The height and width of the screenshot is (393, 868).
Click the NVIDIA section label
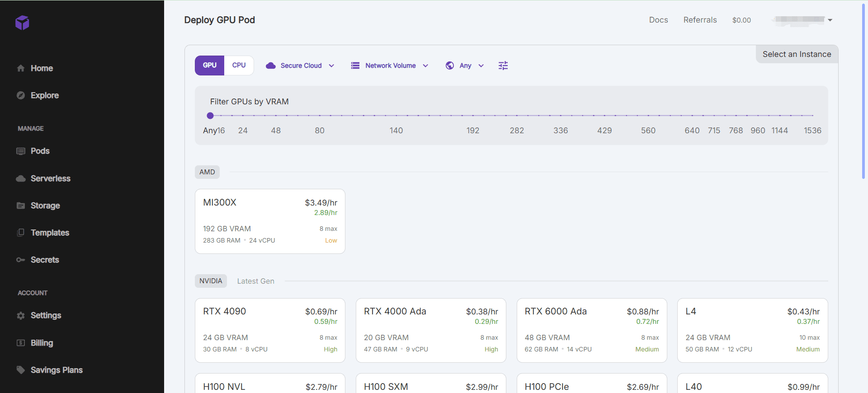point(211,281)
